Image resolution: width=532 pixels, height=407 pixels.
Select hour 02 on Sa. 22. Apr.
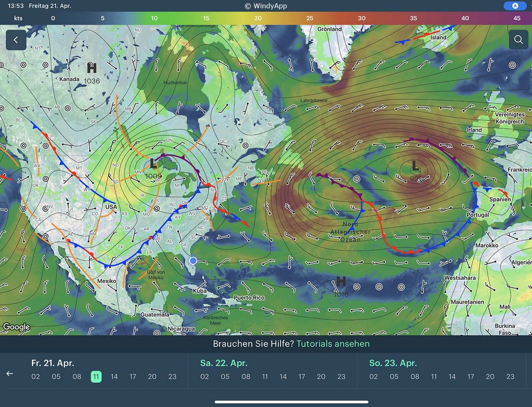tap(204, 377)
